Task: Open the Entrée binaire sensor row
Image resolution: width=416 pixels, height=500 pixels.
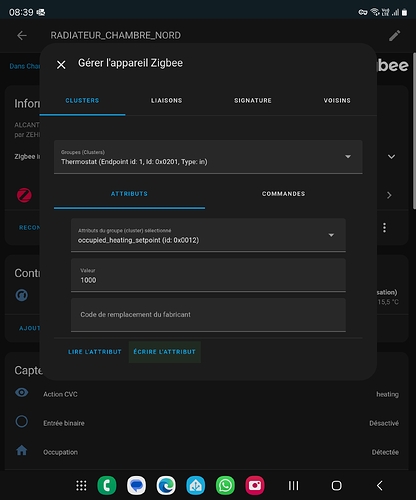Action: pos(207,423)
